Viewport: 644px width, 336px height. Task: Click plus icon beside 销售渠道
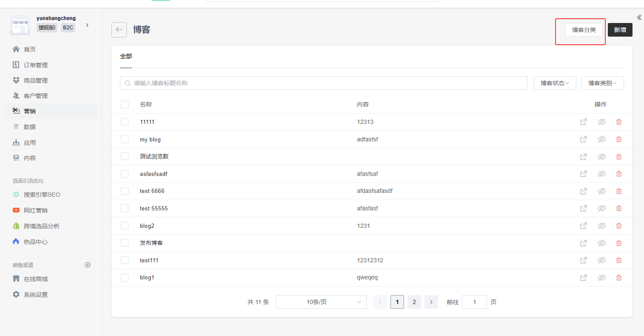pos(88,265)
